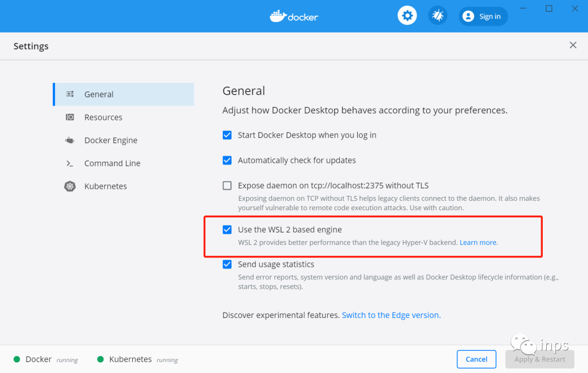588x373 pixels.
Task: Click the Apply & Restart button
Action: 540,359
